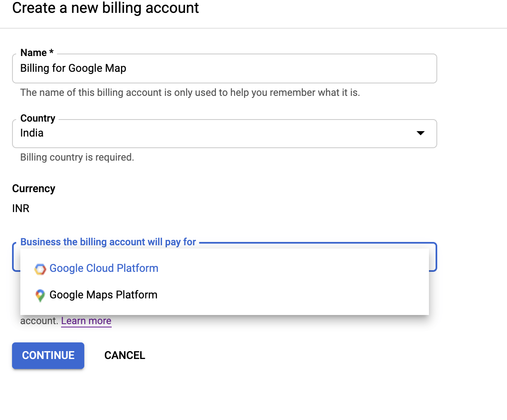The height and width of the screenshot is (420, 507).
Task: Click the Google Cloud Platform logo icon
Action: pyautogui.click(x=40, y=269)
